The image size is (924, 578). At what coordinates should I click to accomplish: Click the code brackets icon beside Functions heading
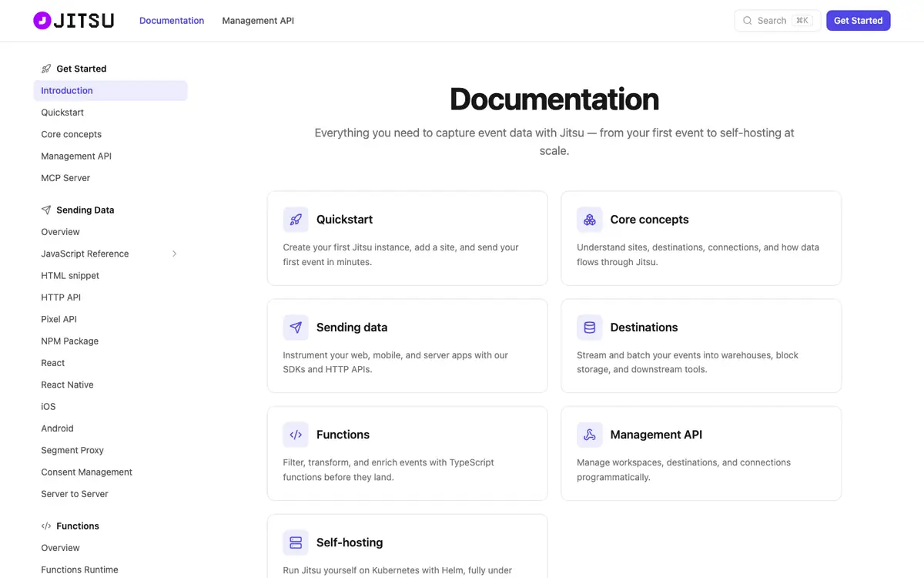pyautogui.click(x=46, y=526)
